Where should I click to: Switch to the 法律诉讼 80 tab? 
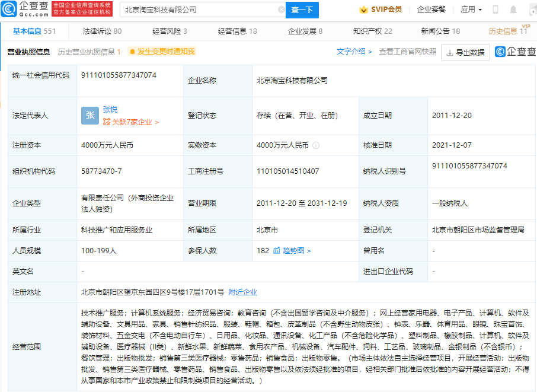102,31
